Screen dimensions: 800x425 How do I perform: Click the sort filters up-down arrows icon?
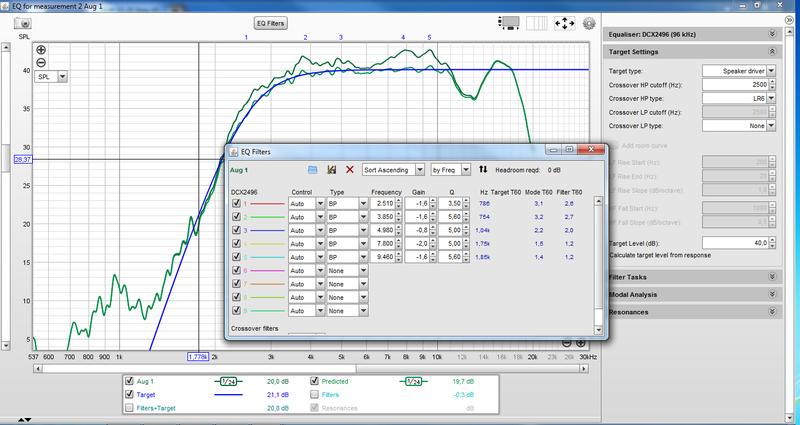[483, 170]
